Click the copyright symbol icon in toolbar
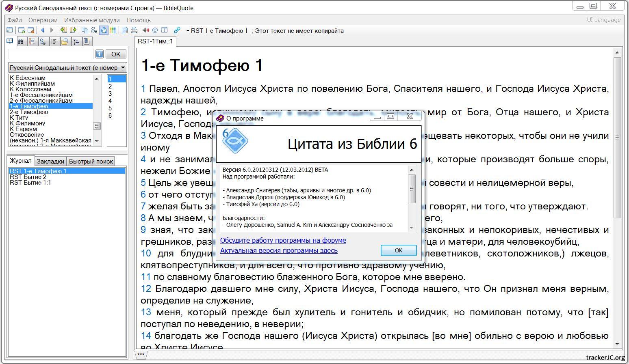 pyautogui.click(x=155, y=30)
